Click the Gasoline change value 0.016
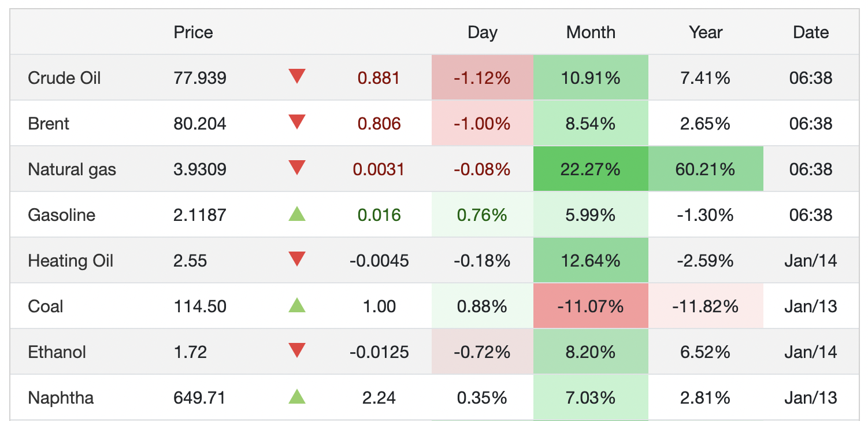Image resolution: width=868 pixels, height=421 pixels. (x=379, y=215)
